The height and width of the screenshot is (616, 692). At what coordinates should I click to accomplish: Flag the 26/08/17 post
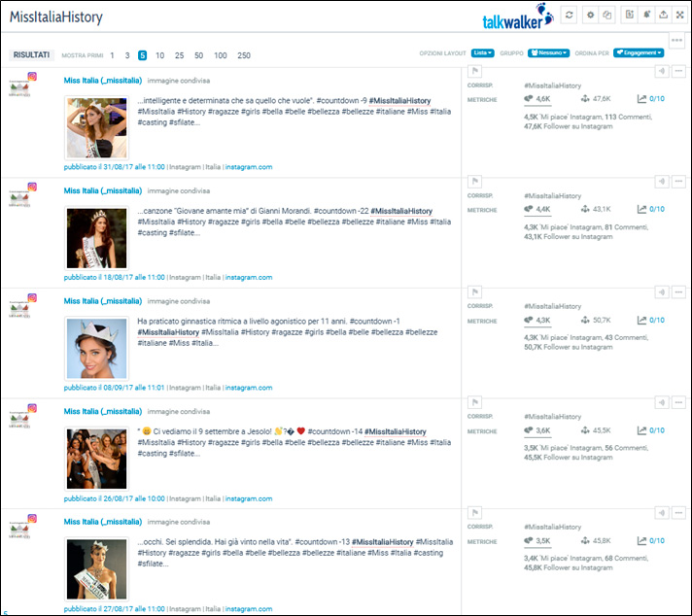[x=475, y=402]
